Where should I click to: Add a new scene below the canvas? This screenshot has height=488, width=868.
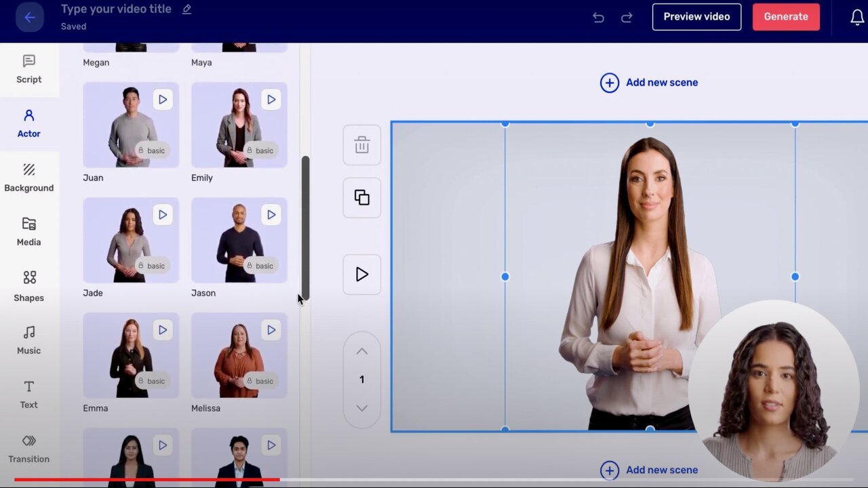[x=648, y=470]
